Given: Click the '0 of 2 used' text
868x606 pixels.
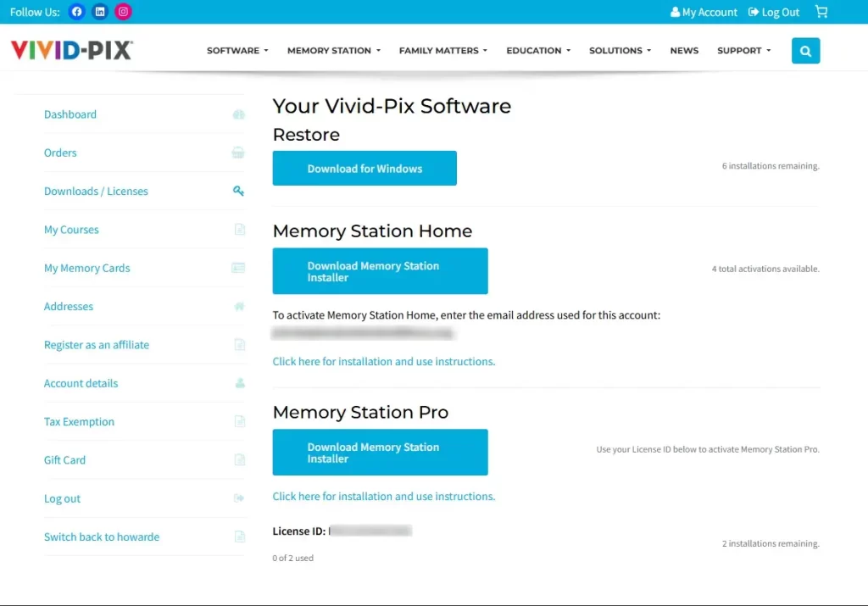Looking at the screenshot, I should coord(292,558).
